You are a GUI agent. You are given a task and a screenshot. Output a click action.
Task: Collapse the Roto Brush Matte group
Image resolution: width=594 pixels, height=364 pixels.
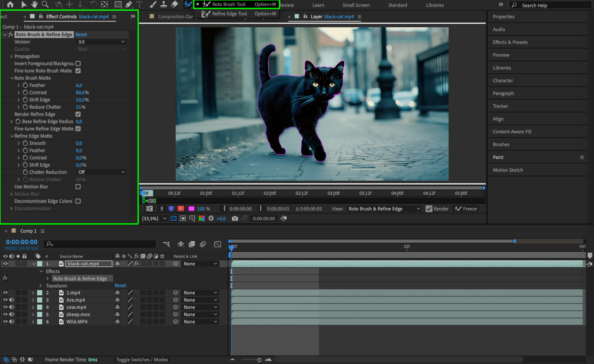pos(12,78)
